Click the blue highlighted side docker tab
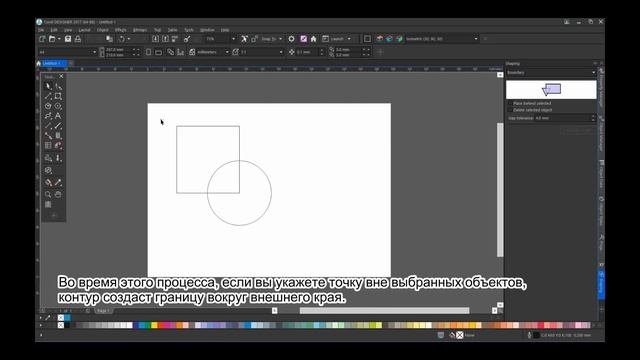 (601, 284)
